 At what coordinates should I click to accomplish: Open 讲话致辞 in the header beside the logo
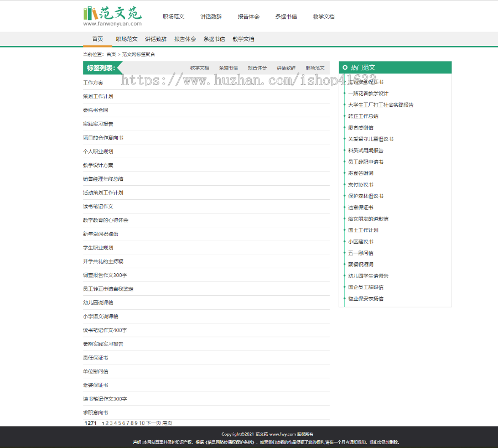[x=211, y=17]
